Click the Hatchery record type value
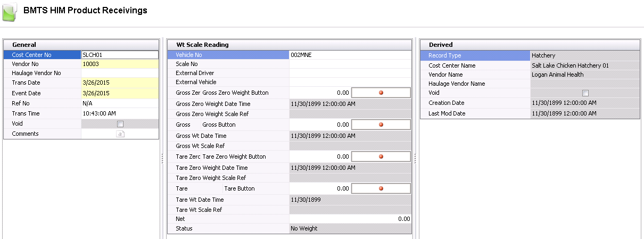Viewport: 644px width, 239px height. click(585, 55)
